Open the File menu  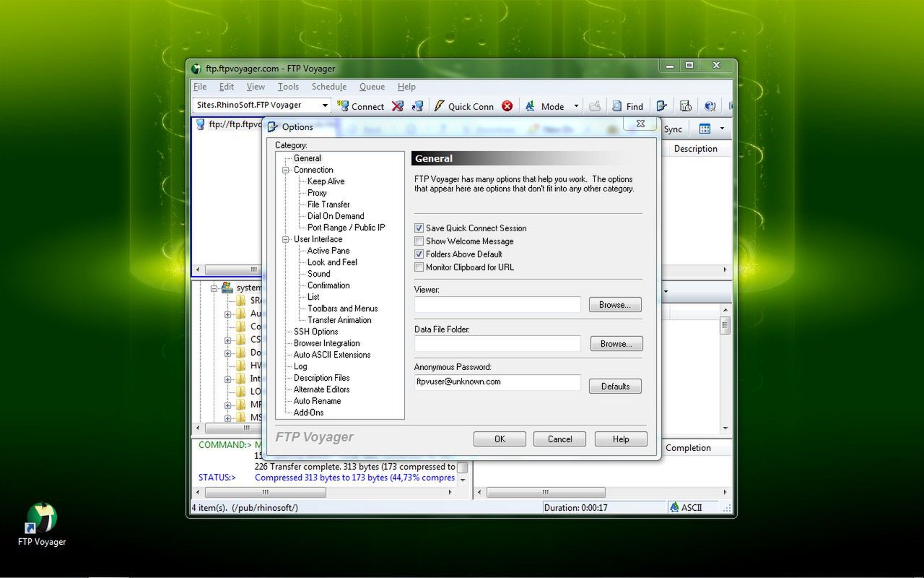pyautogui.click(x=200, y=87)
